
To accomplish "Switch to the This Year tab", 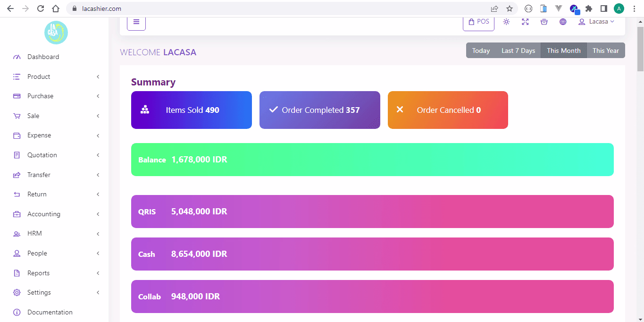I will point(606,51).
